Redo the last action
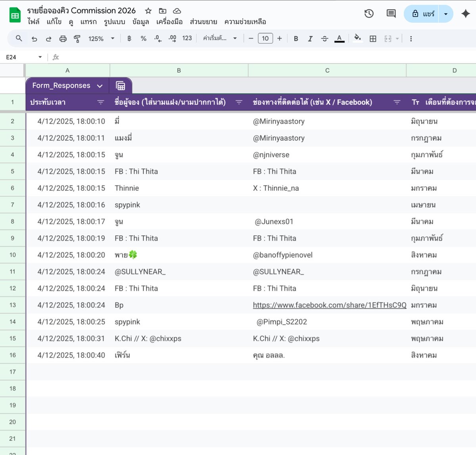The height and width of the screenshot is (455, 476). [48, 38]
